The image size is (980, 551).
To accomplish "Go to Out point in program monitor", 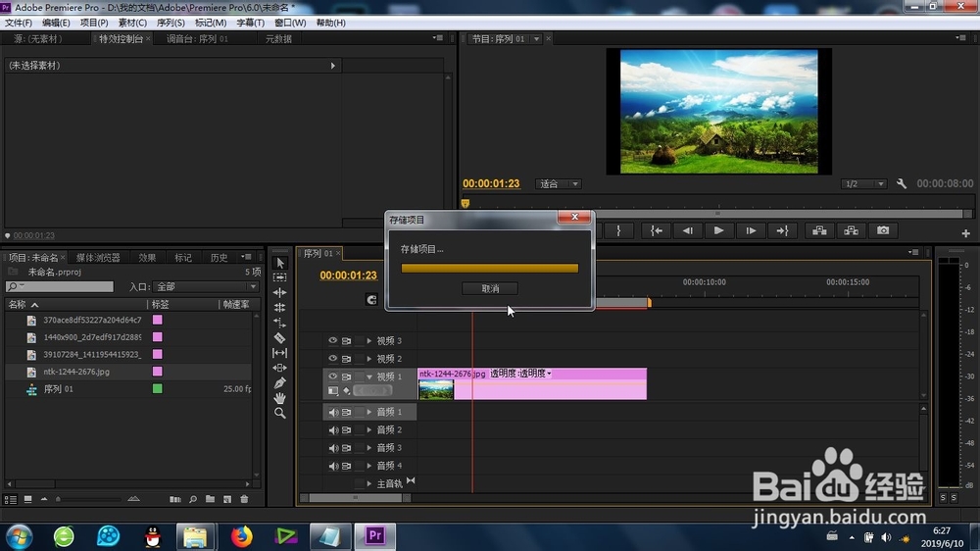I will [x=782, y=230].
